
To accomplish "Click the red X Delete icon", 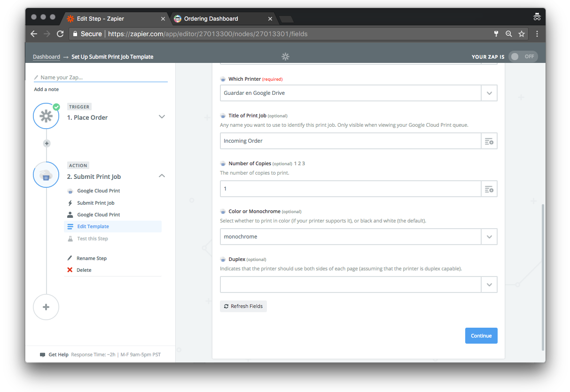I will point(70,270).
